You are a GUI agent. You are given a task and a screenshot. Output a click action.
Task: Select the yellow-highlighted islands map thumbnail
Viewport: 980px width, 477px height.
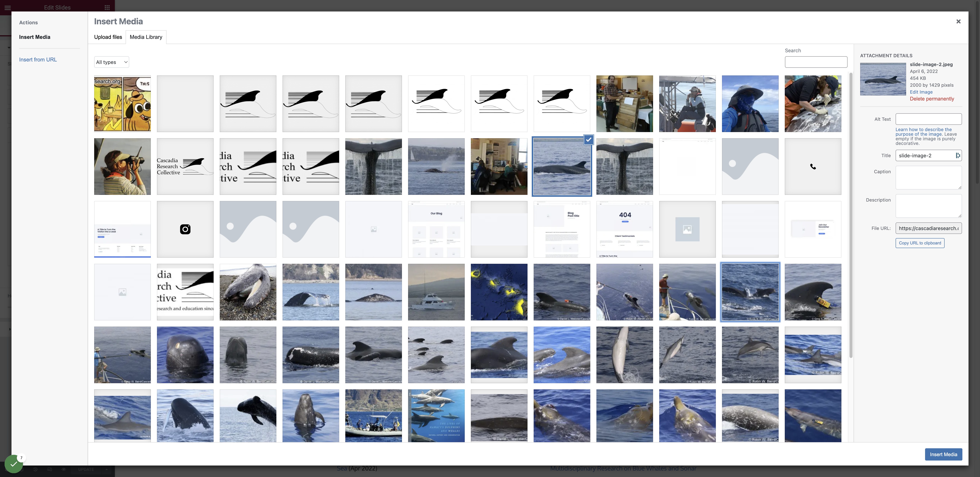(x=499, y=292)
